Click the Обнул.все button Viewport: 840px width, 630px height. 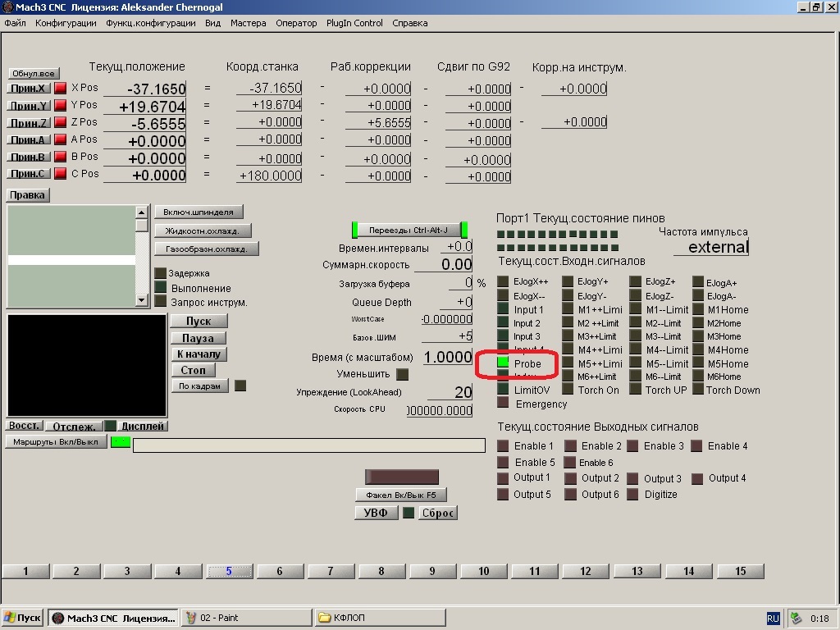[33, 73]
